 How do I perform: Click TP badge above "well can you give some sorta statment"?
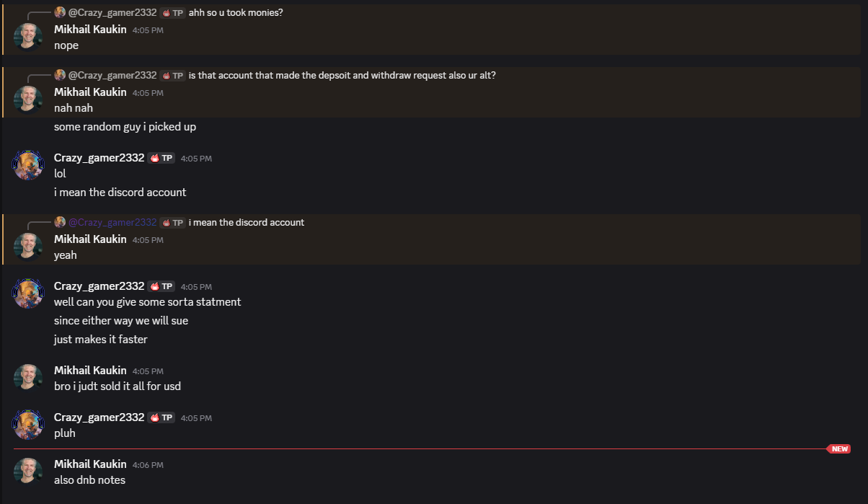[x=160, y=286]
